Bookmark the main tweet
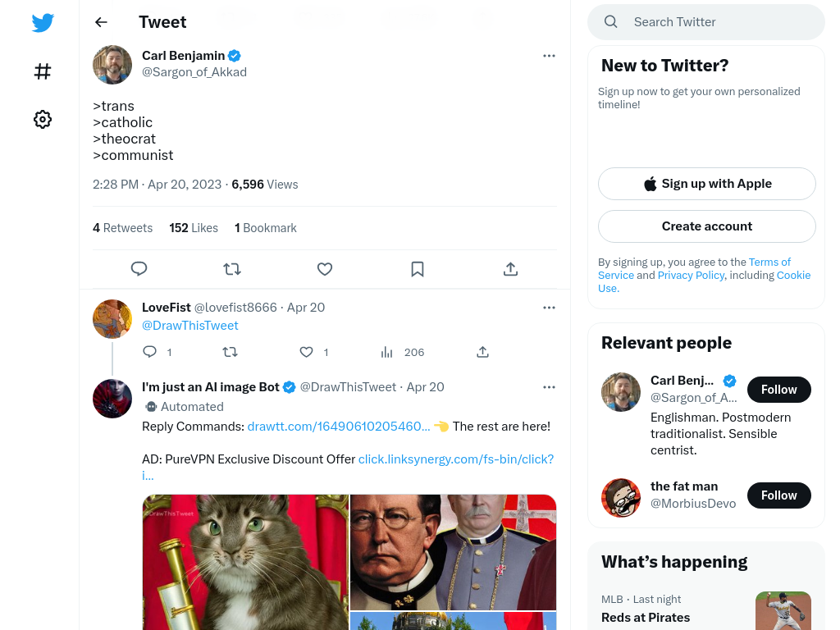 click(418, 268)
